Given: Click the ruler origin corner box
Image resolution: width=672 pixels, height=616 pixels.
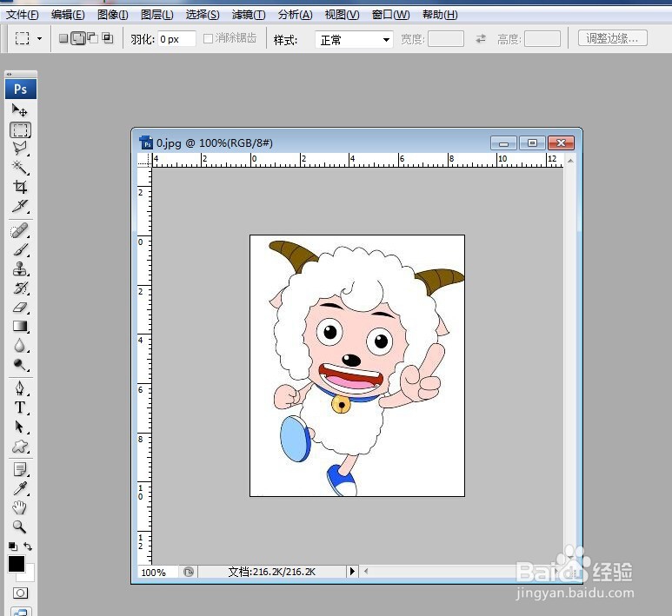Looking at the screenshot, I should (x=144, y=160).
